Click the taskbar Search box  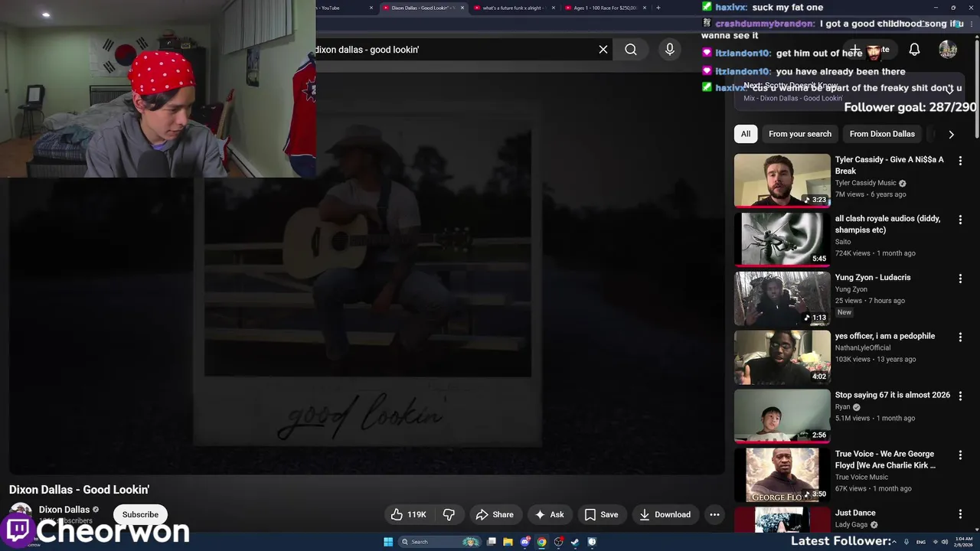tap(439, 542)
